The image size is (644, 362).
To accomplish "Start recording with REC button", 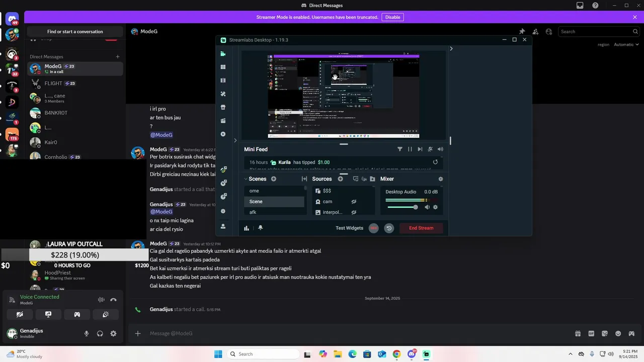I will point(373,228).
